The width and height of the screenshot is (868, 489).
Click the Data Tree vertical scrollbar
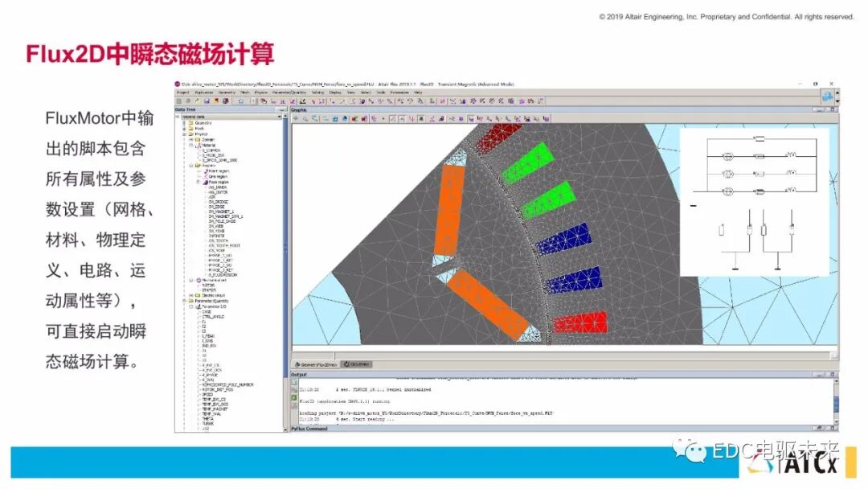pyautogui.click(x=285, y=271)
